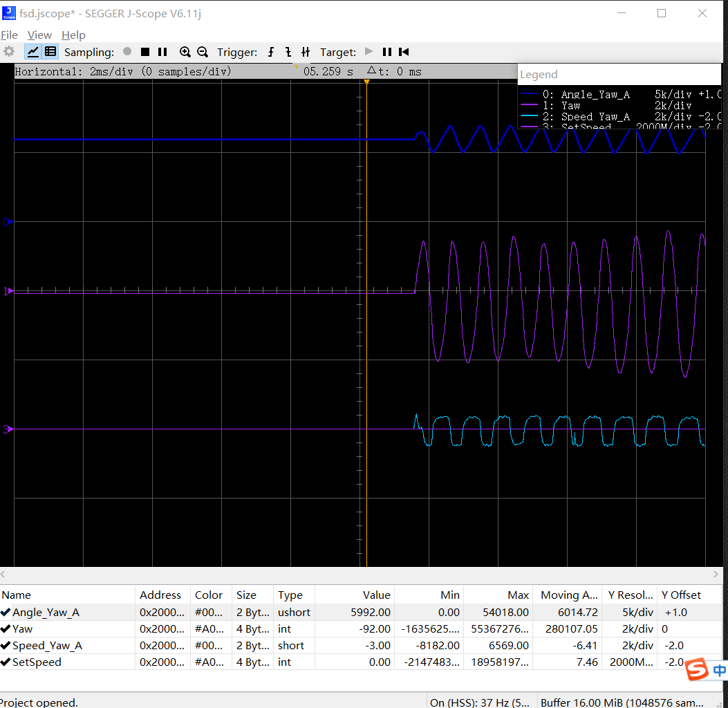The height and width of the screenshot is (708, 728).
Task: Click the Address column header
Action: (162, 595)
